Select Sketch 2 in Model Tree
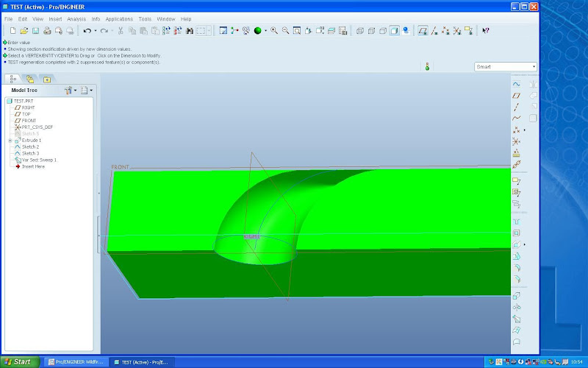The image size is (588, 368). click(31, 146)
